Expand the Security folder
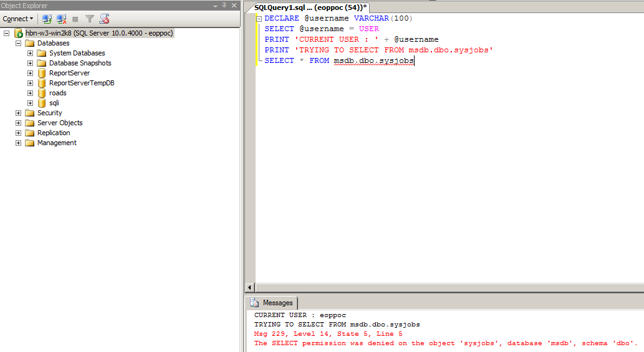Viewport: 644px width, 352px height. coord(18,113)
